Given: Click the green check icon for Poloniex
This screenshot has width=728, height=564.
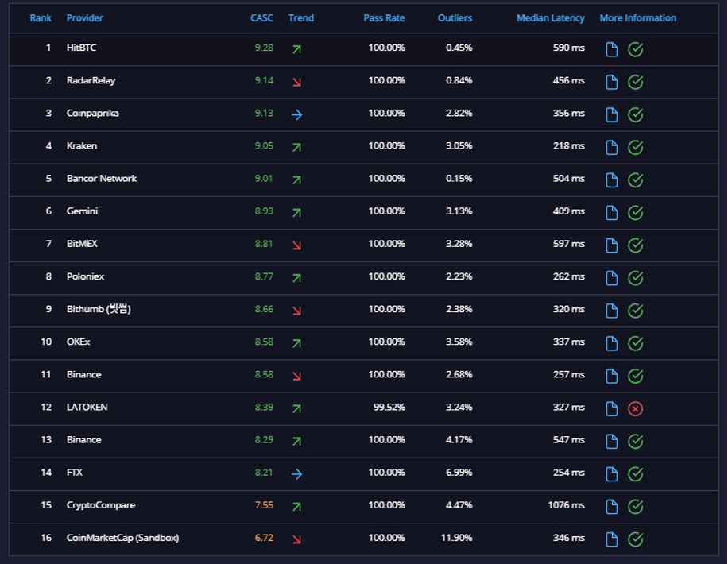Looking at the screenshot, I should (x=635, y=278).
